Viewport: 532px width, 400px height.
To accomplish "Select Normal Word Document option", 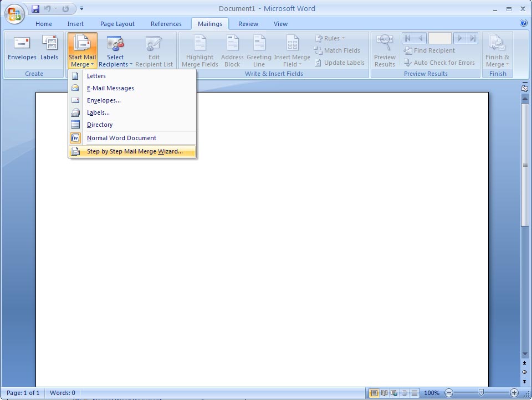I will pos(132,138).
